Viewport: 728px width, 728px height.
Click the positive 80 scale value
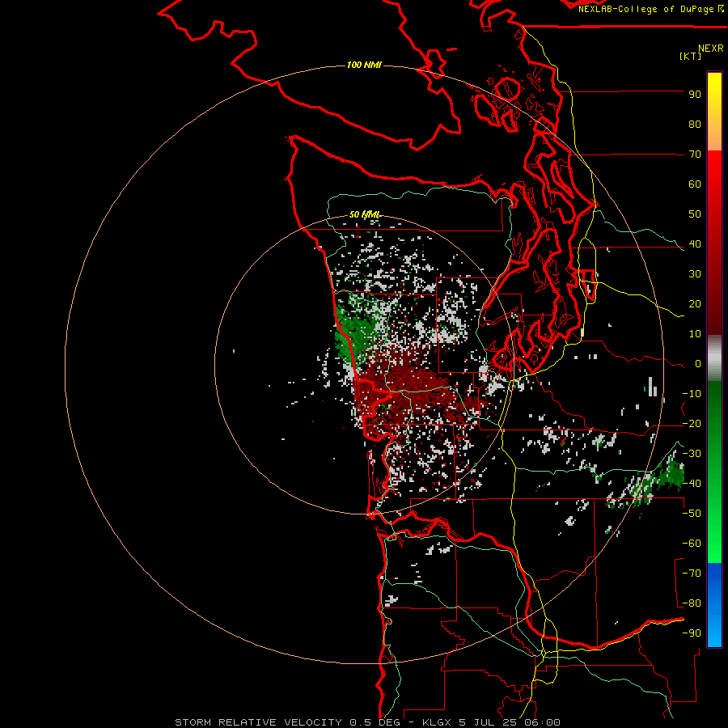pos(695,125)
